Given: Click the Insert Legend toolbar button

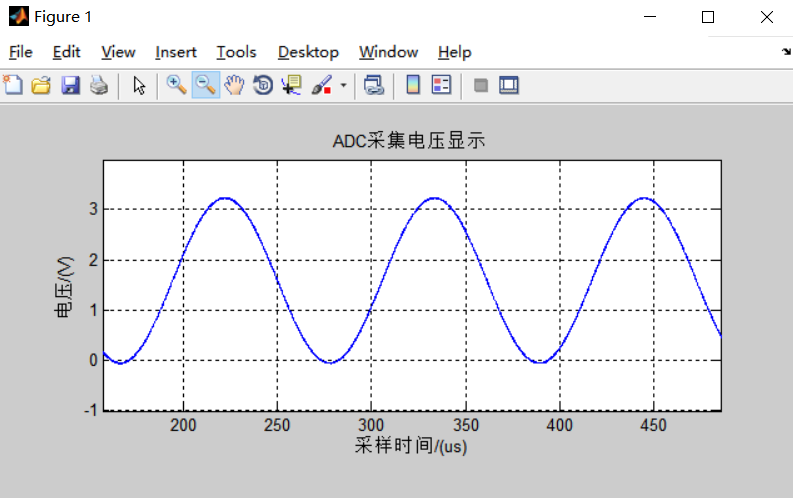Looking at the screenshot, I should (x=441, y=86).
